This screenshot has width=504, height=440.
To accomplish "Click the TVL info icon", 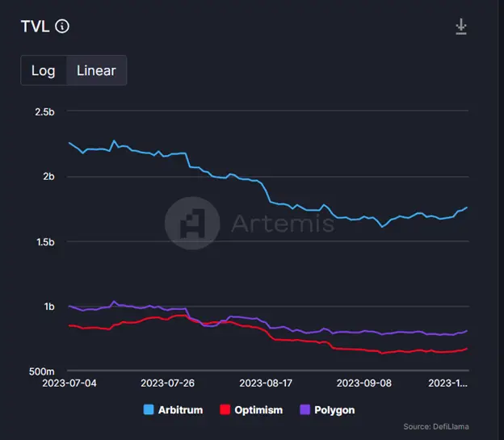I will (62, 26).
